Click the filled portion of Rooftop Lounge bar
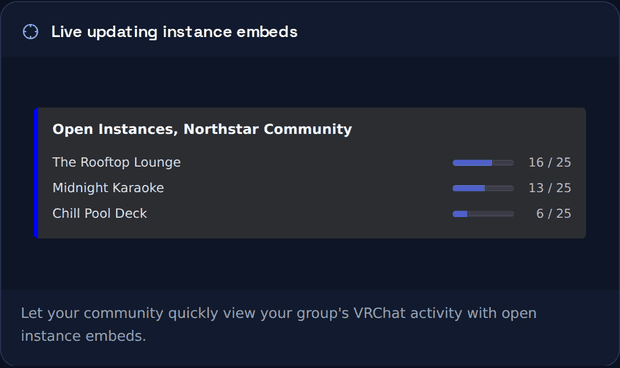The image size is (620, 368). tap(472, 163)
